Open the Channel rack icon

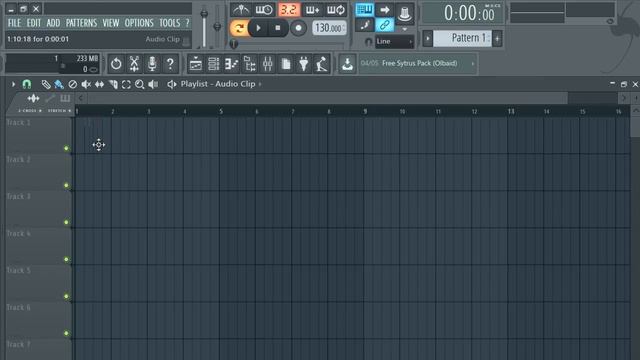(x=213, y=64)
